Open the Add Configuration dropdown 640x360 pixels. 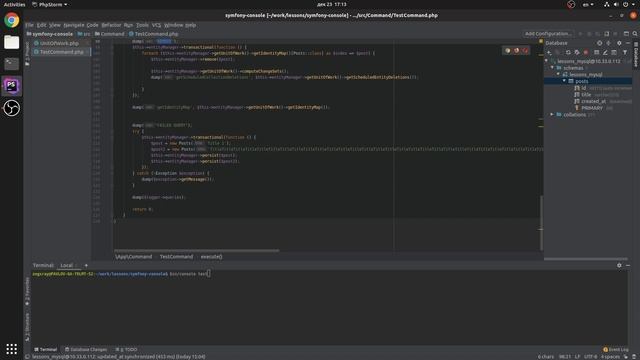click(x=548, y=34)
